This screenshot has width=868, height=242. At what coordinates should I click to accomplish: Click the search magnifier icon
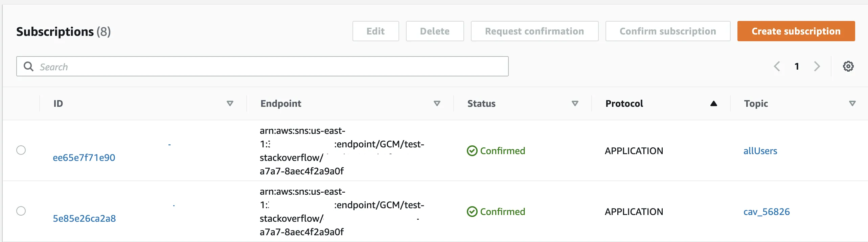(29, 66)
